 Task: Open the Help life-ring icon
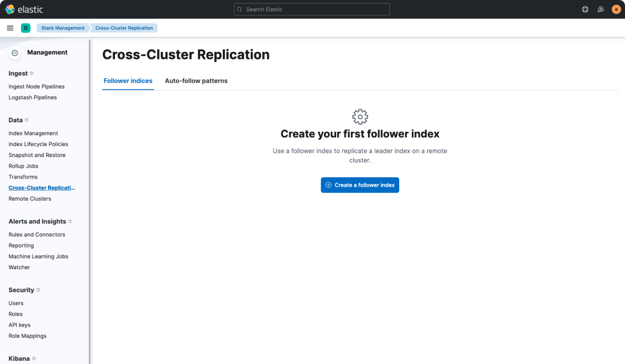(x=585, y=9)
